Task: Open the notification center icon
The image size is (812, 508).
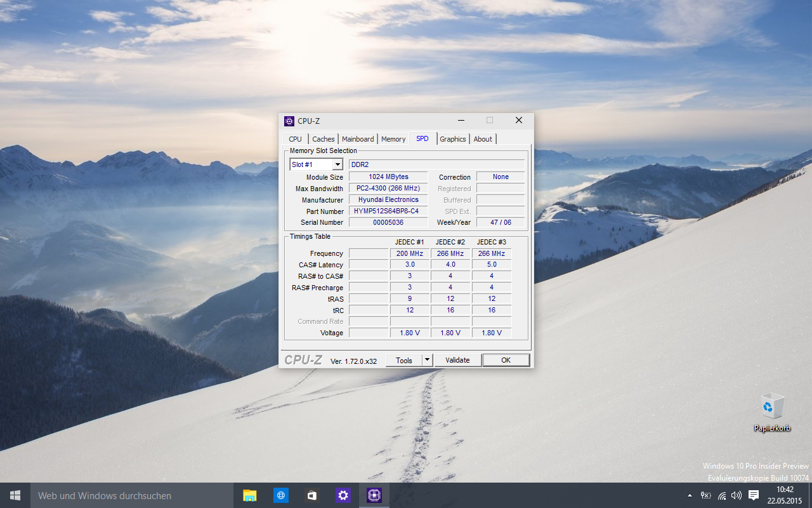Action: pyautogui.click(x=754, y=495)
